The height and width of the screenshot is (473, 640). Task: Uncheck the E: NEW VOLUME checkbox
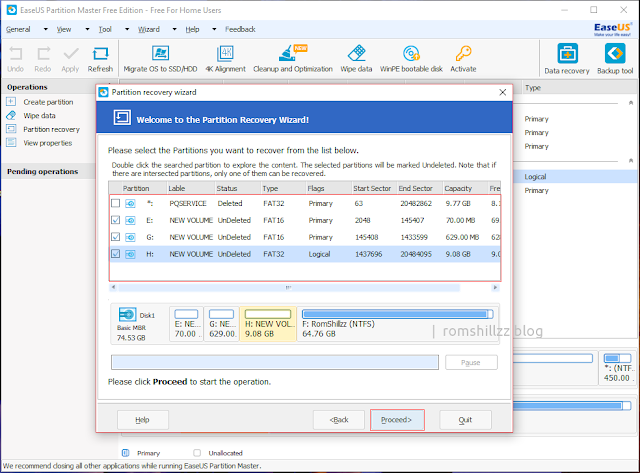click(x=116, y=220)
